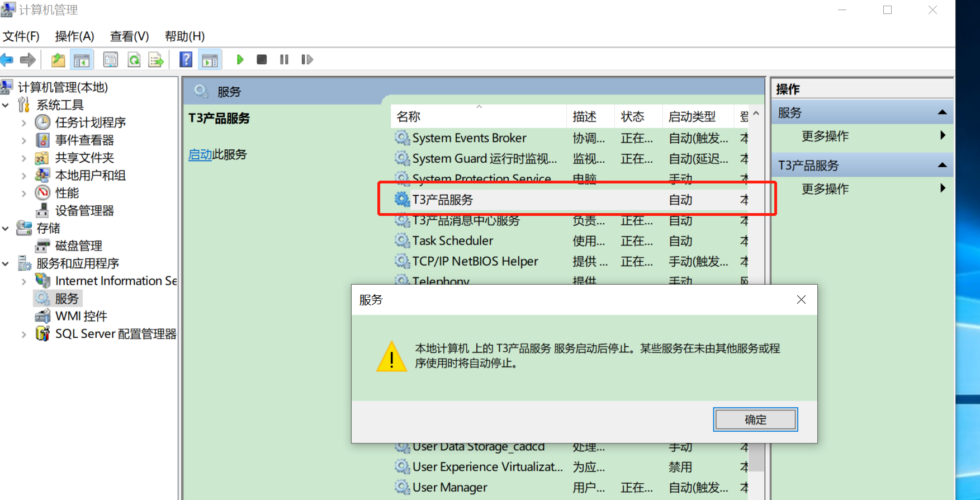
Task: Click the 性能 gauge icon in tree
Action: coord(42,193)
